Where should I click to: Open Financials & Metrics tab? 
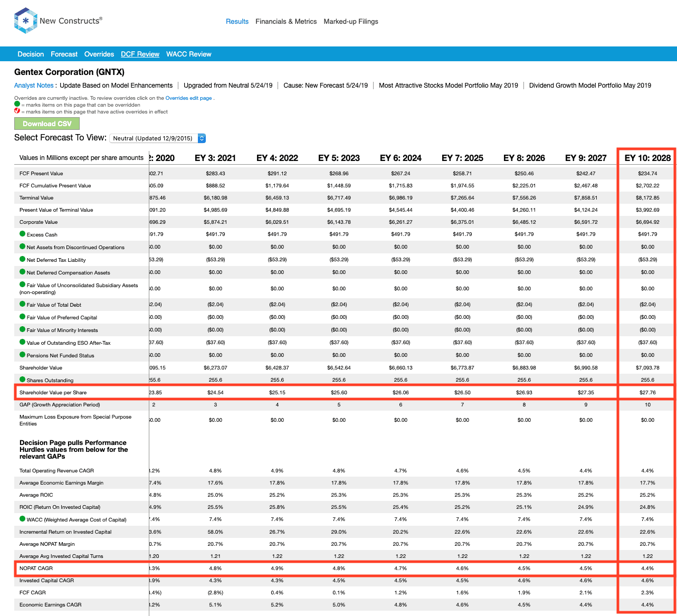286,22
